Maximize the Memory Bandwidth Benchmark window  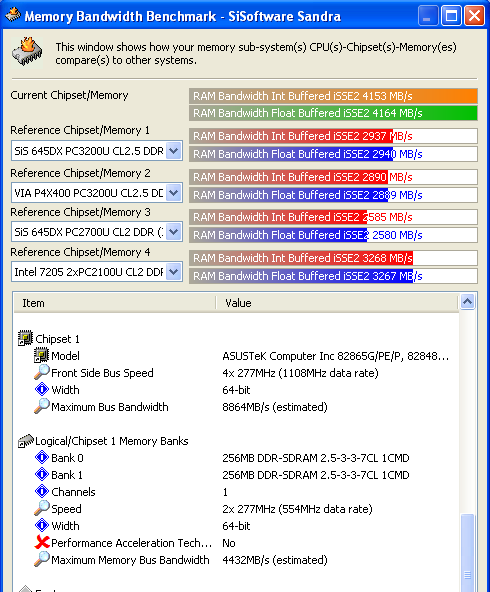coord(451,15)
